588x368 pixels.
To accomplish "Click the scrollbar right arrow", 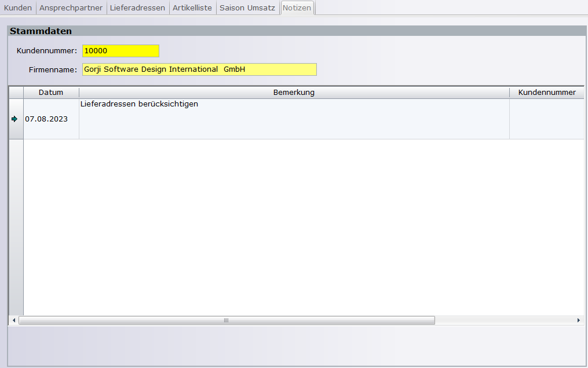I will [x=578, y=320].
